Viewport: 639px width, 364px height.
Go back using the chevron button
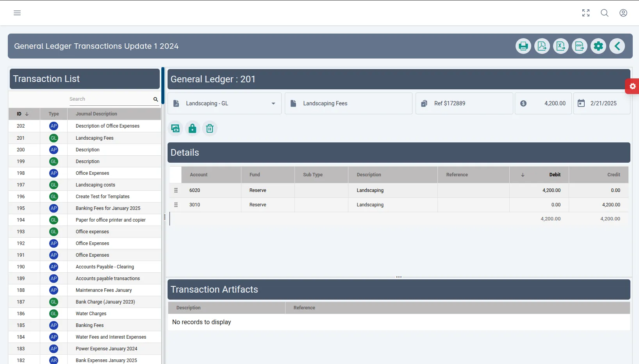pos(617,46)
